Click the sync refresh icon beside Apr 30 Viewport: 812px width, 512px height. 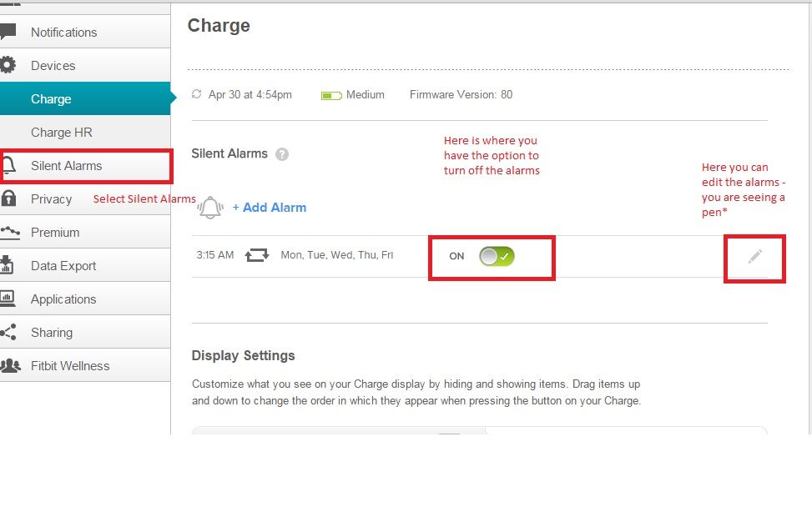coord(196,94)
